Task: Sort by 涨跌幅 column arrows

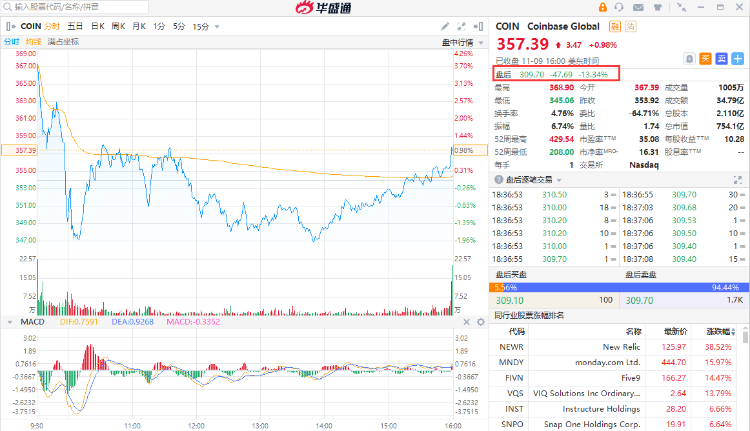Action: tap(734, 332)
